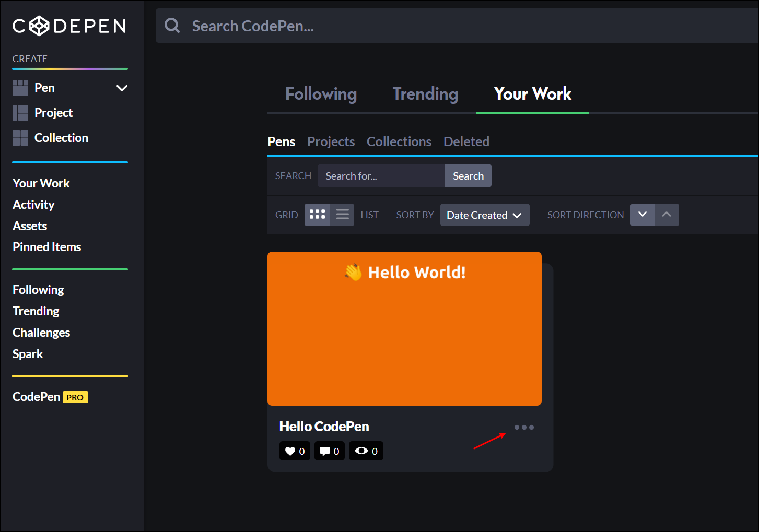Click the heart likes count button
Image resolution: width=759 pixels, height=532 pixels.
[295, 451]
